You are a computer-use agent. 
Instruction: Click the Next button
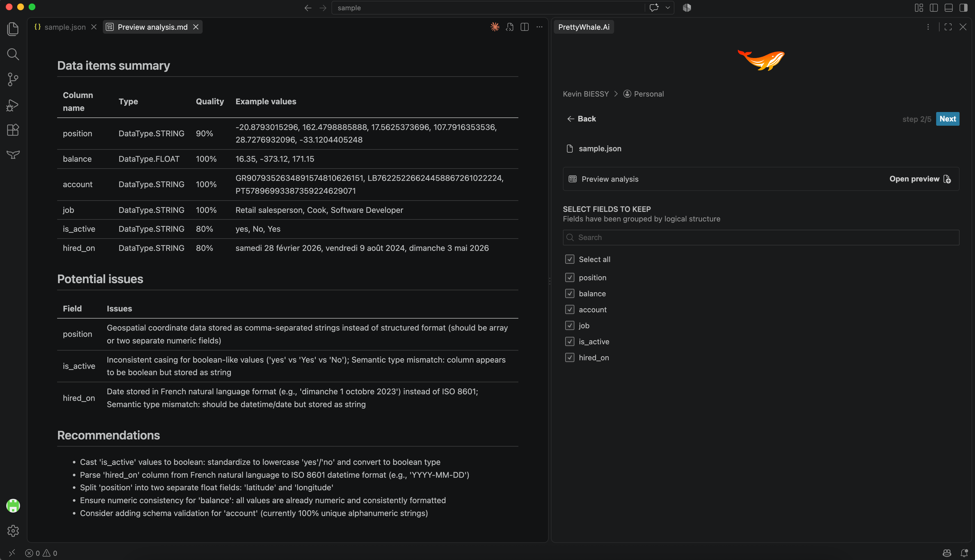pos(947,119)
